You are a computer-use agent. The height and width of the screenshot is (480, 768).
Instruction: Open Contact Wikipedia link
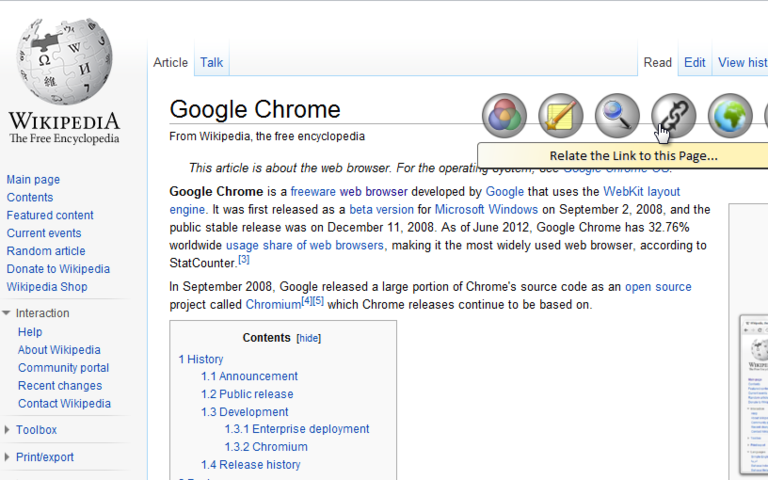(64, 403)
